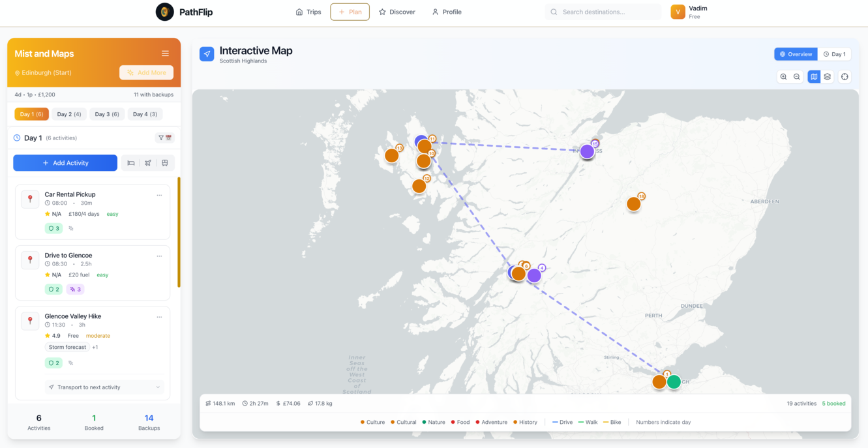The height and width of the screenshot is (448, 868).
Task: Open the Profile page
Action: (447, 12)
